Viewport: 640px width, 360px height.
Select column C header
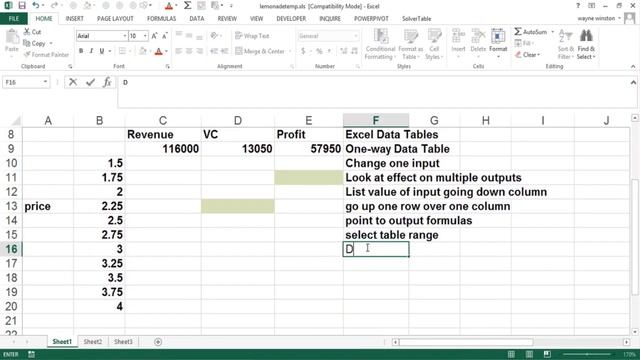point(163,121)
